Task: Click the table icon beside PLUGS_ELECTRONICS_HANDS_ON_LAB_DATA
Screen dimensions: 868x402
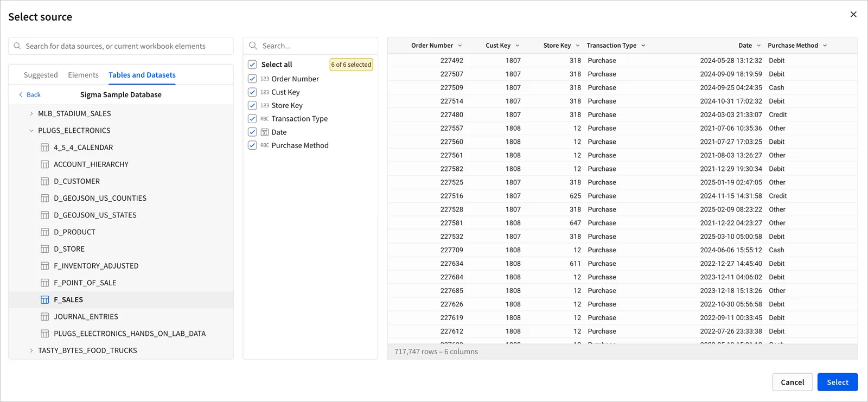Action: (45, 334)
